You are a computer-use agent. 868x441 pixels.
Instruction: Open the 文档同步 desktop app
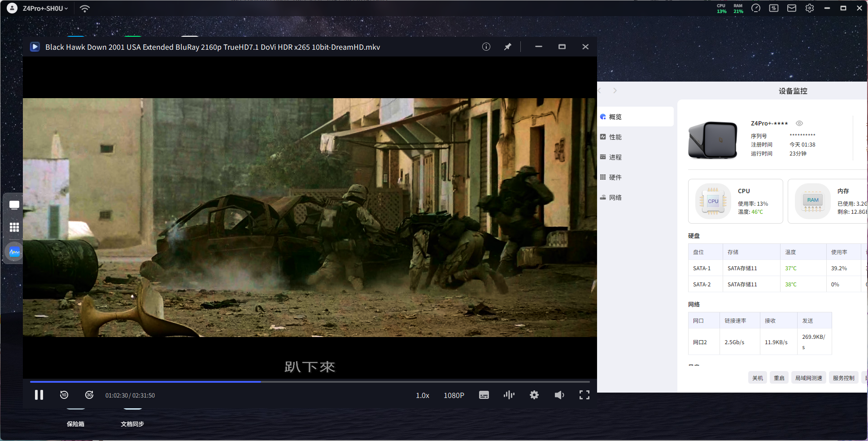[x=132, y=424]
